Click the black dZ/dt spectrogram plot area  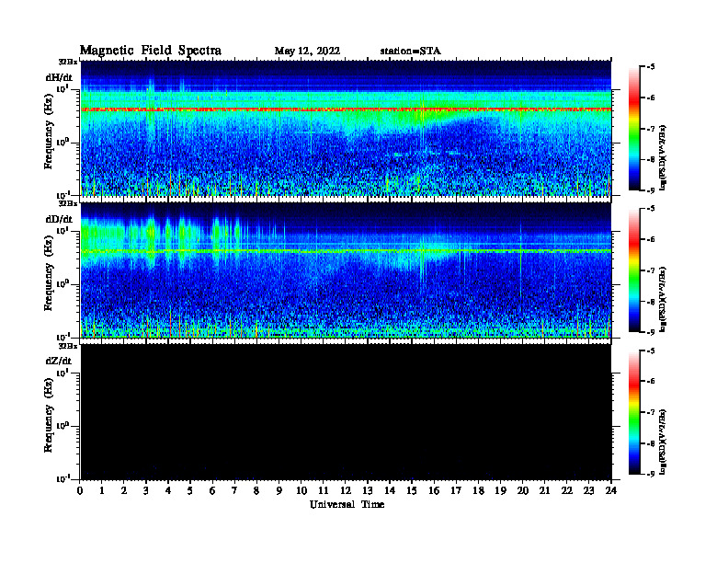pyautogui.click(x=346, y=412)
